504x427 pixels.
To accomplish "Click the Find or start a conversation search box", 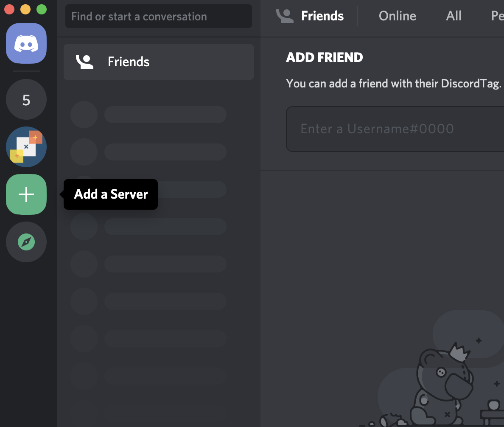I will point(158,16).
